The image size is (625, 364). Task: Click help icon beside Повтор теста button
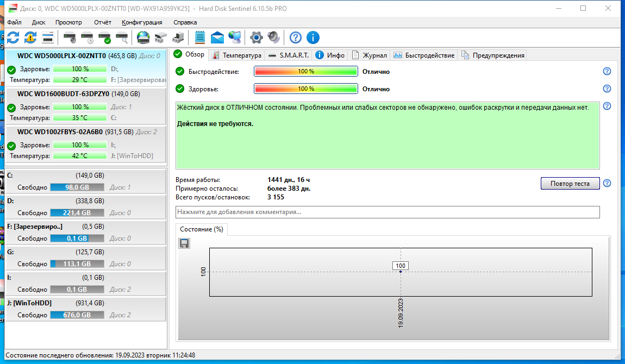tap(607, 183)
